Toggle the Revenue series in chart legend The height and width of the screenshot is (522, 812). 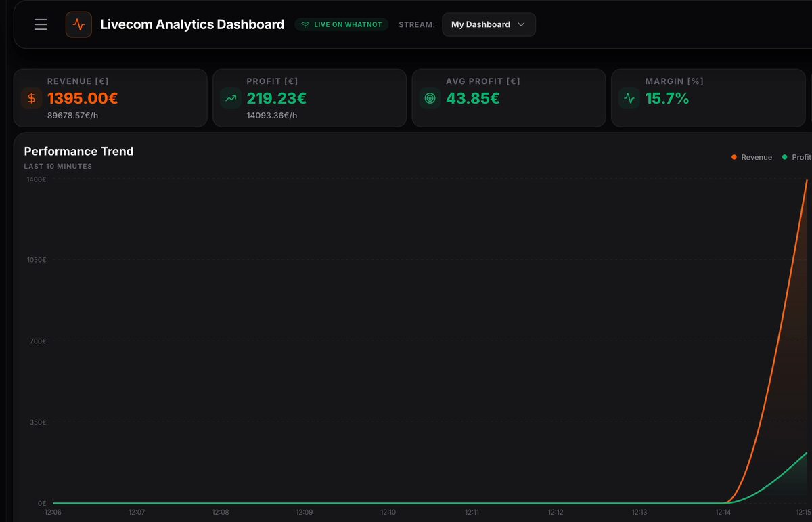752,157
